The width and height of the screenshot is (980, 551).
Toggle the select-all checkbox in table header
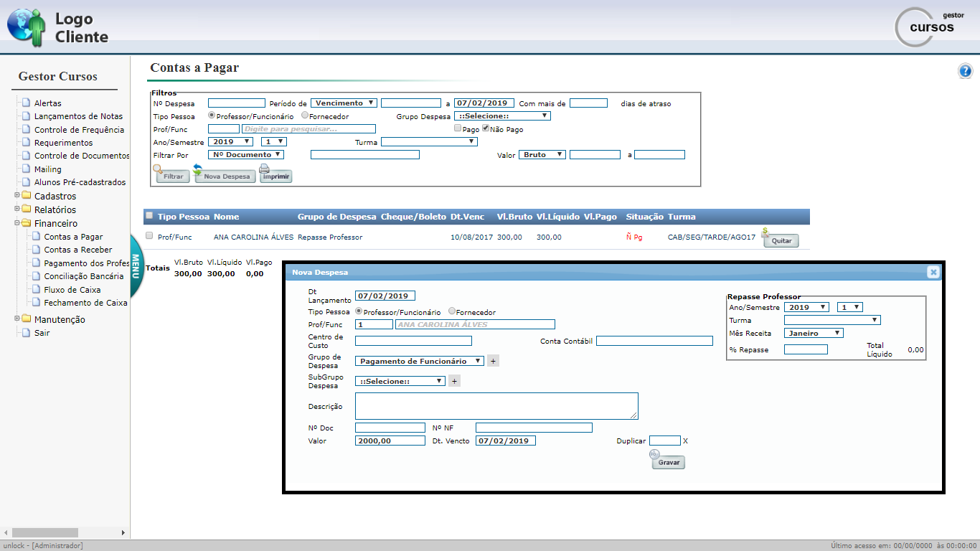[149, 215]
